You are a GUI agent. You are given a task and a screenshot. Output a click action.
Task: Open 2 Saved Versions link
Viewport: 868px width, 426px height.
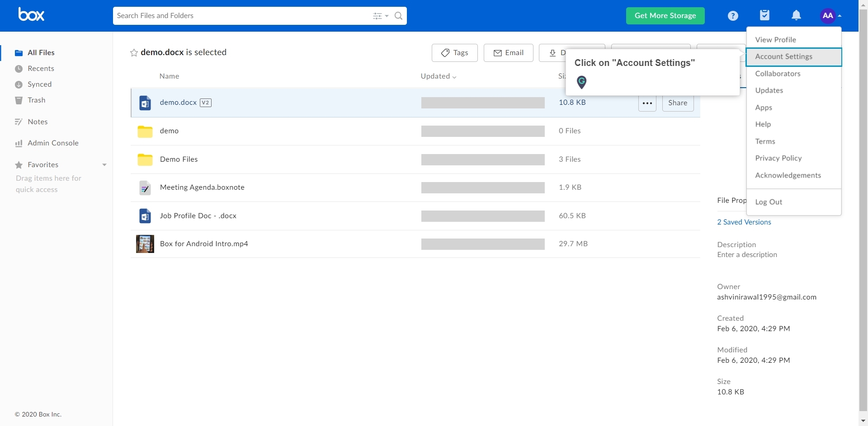click(x=744, y=222)
